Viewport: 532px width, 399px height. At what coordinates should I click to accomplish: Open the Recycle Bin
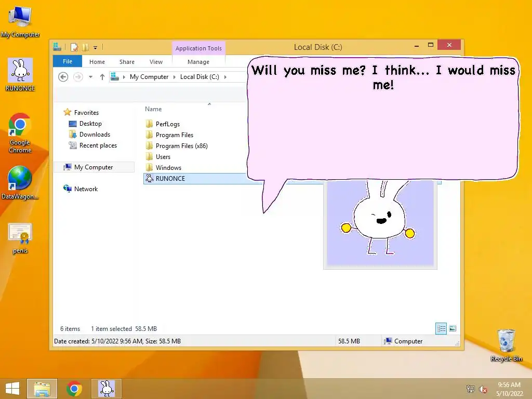pyautogui.click(x=506, y=345)
